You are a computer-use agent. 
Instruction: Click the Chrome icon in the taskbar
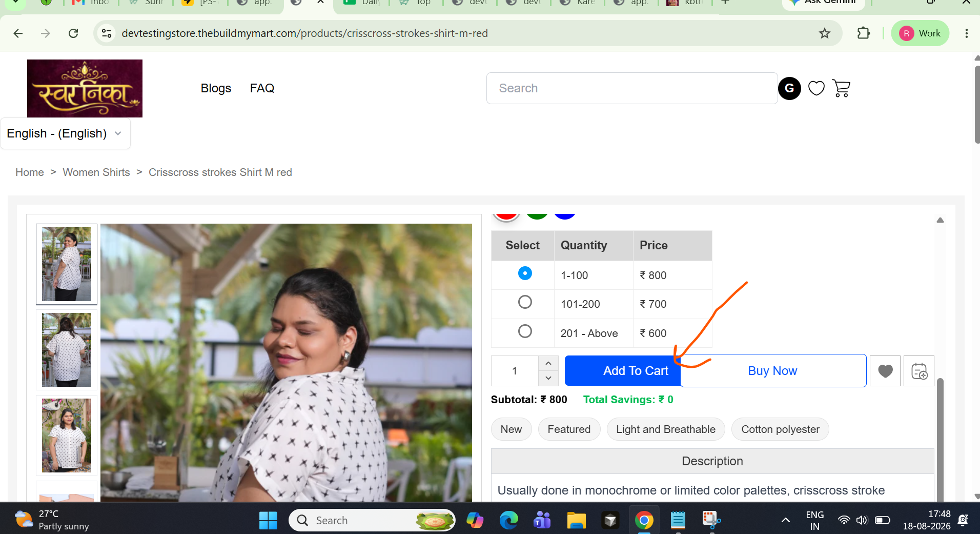(644, 520)
